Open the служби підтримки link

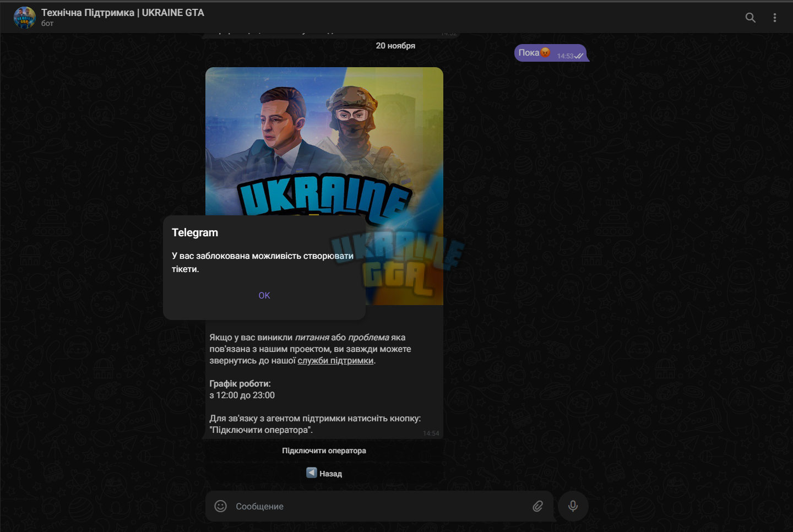click(x=335, y=361)
